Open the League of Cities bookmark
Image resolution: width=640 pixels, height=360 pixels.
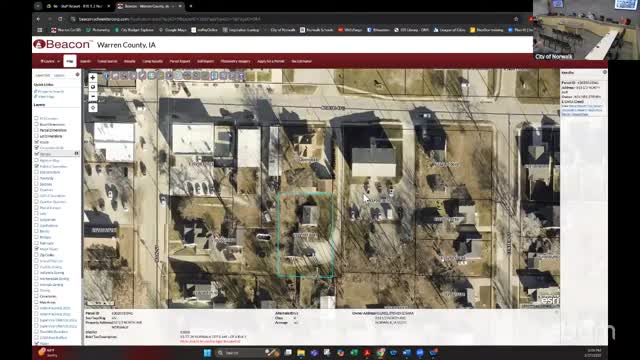(449, 30)
